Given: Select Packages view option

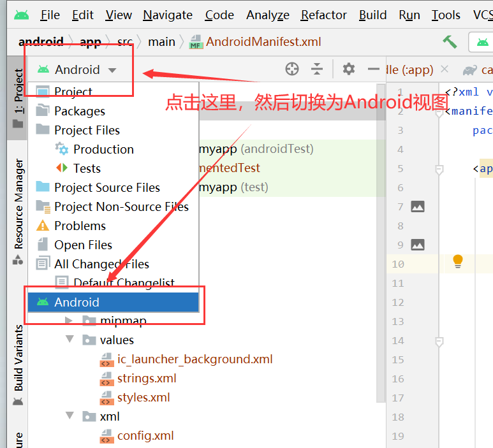Looking at the screenshot, I should [113, 111].
